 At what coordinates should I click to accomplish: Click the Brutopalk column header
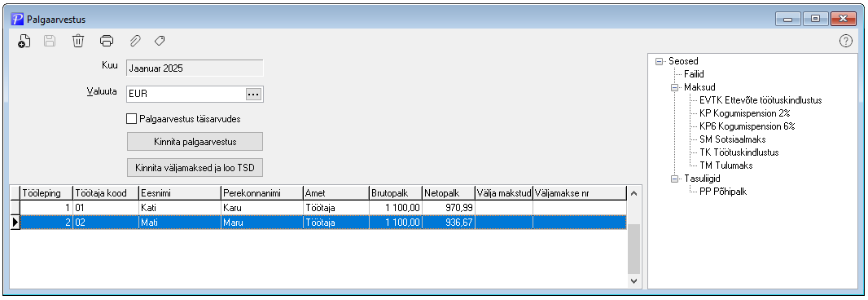pos(395,193)
